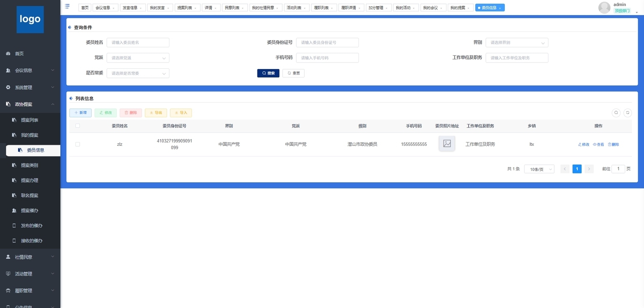The width and height of the screenshot is (644, 308).
Task: Open 联名提案 in the sidebar
Action: pyautogui.click(x=30, y=196)
